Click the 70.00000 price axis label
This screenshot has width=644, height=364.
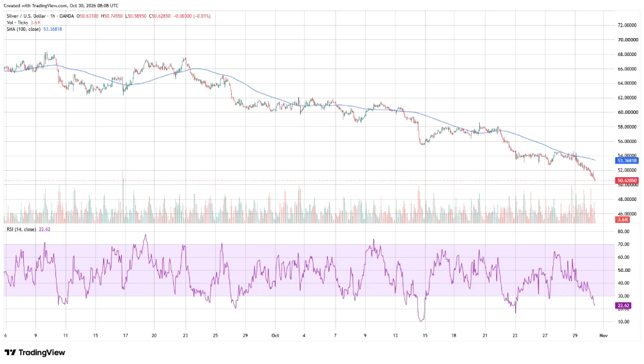point(628,40)
